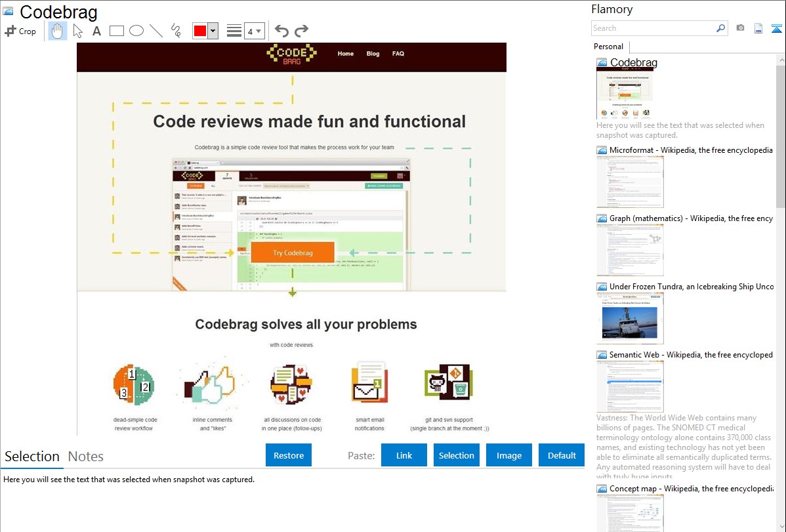Viewport: 786px width, 532px height.
Task: Open the Personal tab
Action: pyautogui.click(x=609, y=47)
